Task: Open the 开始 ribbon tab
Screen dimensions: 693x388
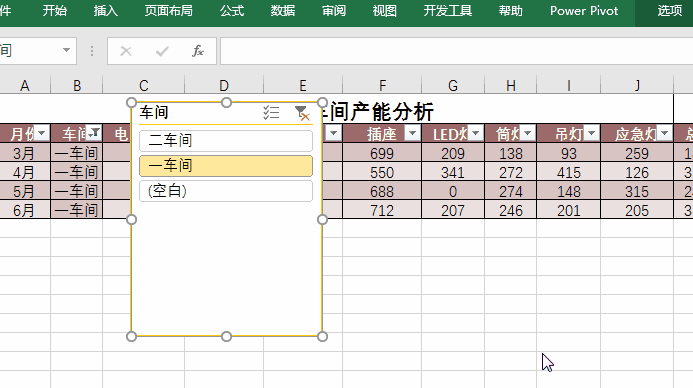Action: (55, 11)
